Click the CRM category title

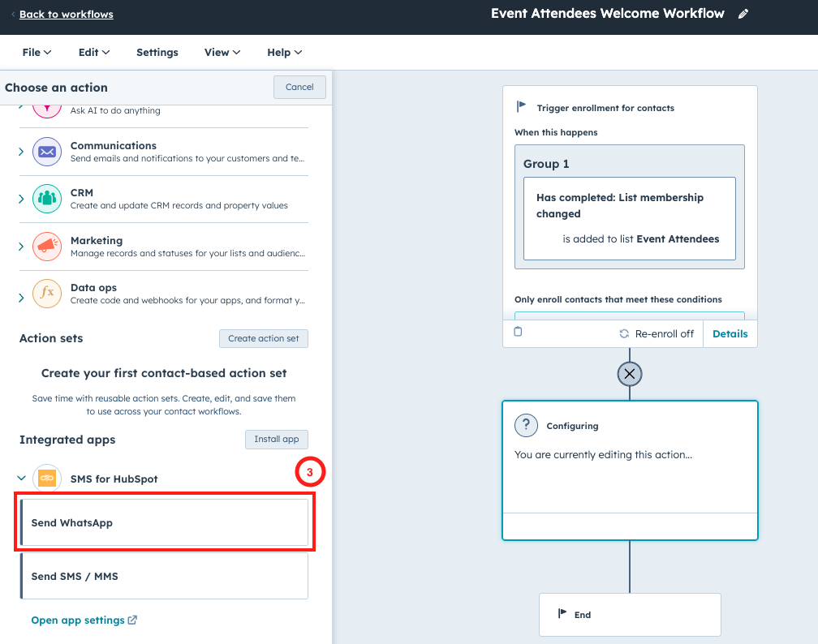pos(82,192)
